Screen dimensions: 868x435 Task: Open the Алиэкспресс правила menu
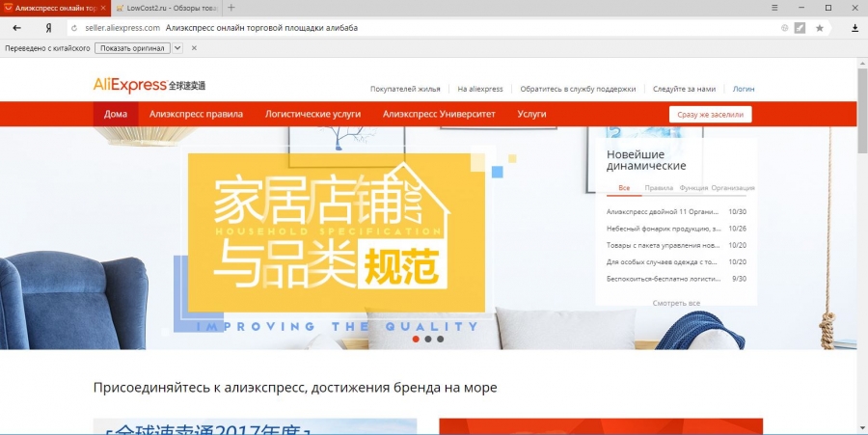(196, 114)
